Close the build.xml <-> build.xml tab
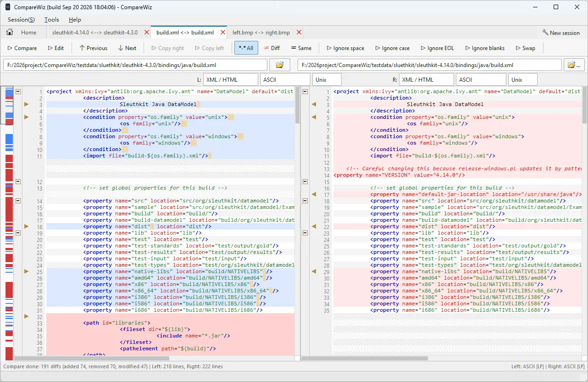The height and width of the screenshot is (382, 588). pyautogui.click(x=223, y=33)
